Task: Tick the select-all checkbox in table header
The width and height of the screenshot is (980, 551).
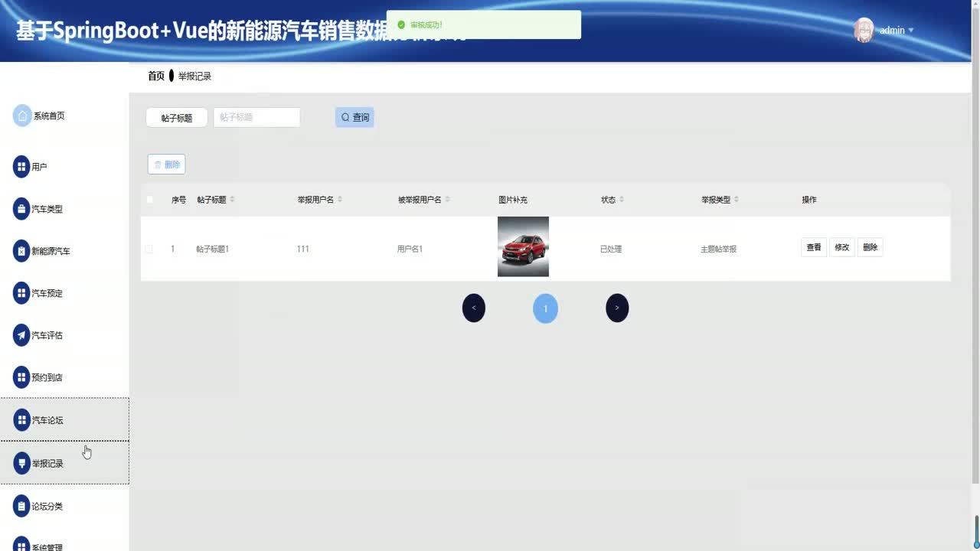Action: pos(149,200)
